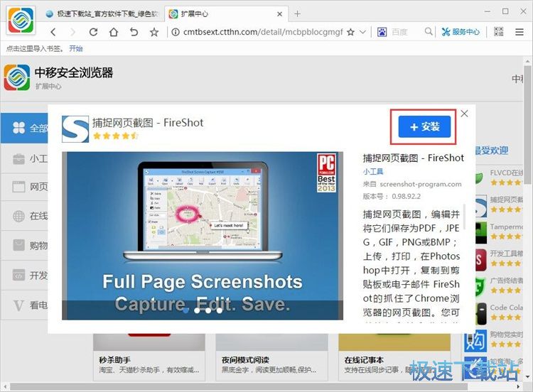Open Tampermonkey popular list item
Viewport: 533px width, 392px height.
pyautogui.click(x=499, y=232)
